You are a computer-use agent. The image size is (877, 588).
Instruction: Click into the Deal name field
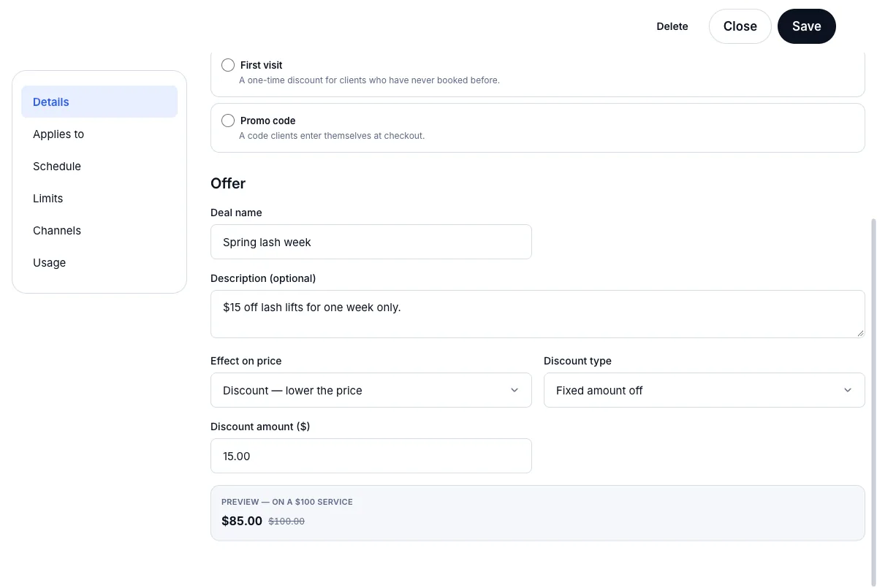[x=371, y=242]
